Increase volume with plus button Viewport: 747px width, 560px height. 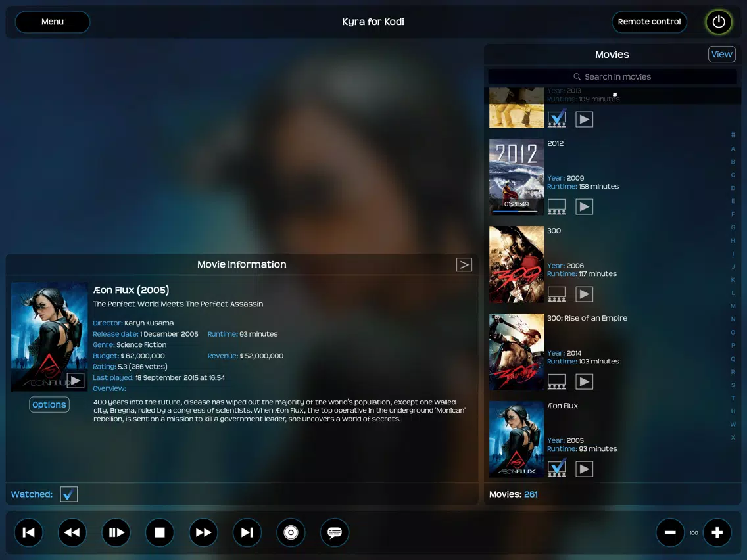pos(717,532)
